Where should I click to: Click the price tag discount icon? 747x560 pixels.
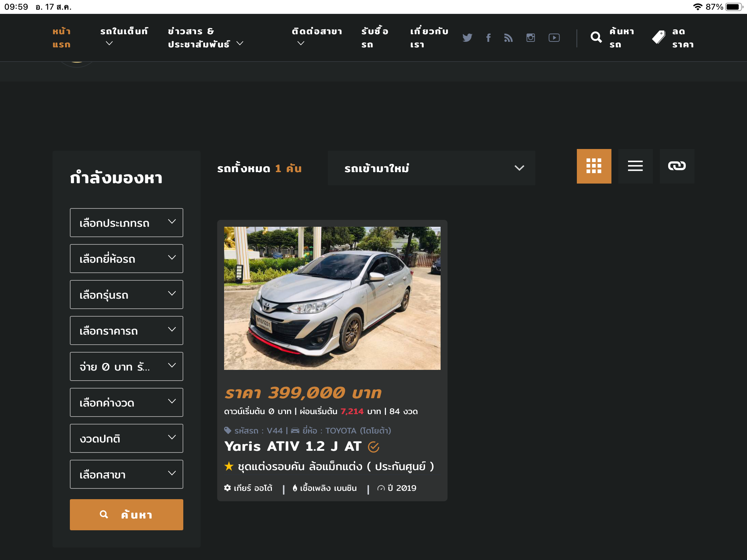[x=658, y=37]
